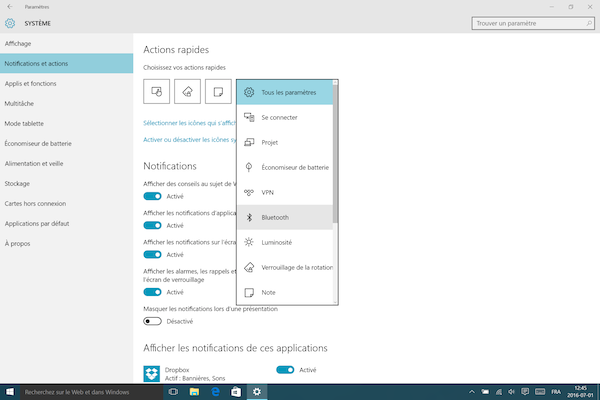
Task: Open Économiseur de batterie in sidebar
Action: tap(67, 144)
